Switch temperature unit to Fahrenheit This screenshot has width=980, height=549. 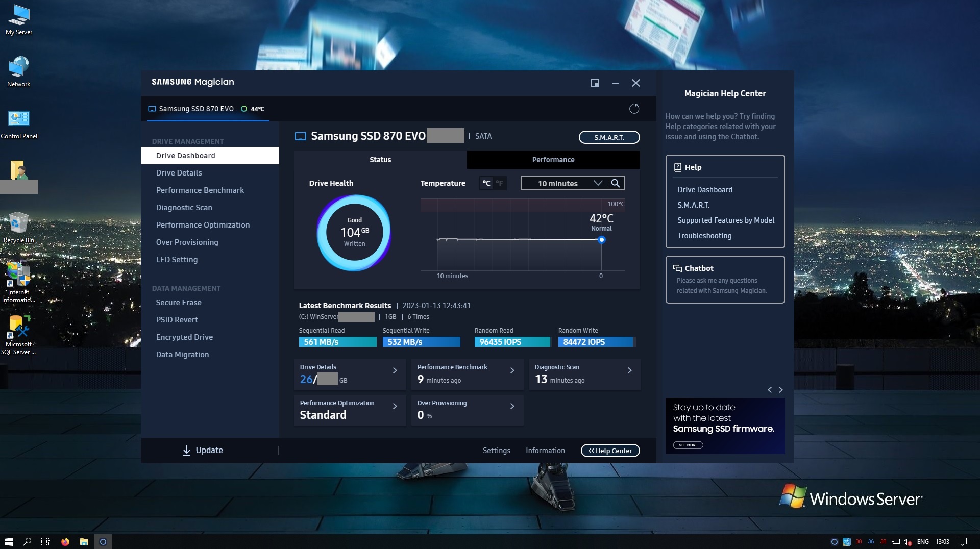(x=499, y=183)
